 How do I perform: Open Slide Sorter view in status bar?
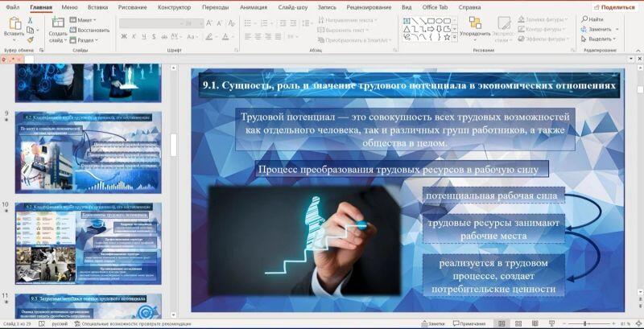518,323
